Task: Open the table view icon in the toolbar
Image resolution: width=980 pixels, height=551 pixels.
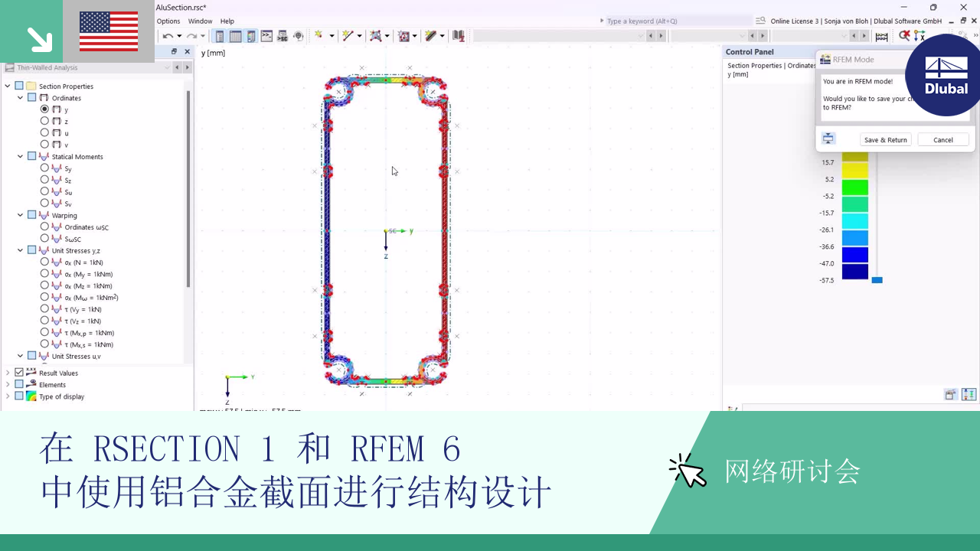Action: [234, 35]
